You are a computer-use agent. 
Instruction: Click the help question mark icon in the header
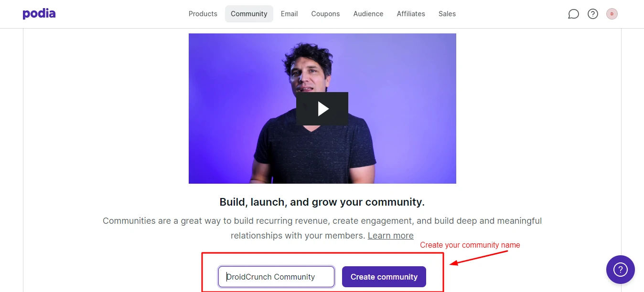tap(593, 14)
